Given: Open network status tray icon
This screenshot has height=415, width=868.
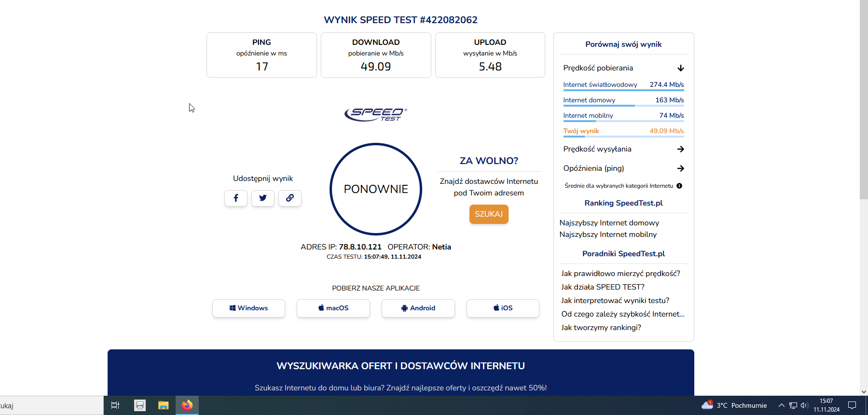Looking at the screenshot, I should [793, 405].
